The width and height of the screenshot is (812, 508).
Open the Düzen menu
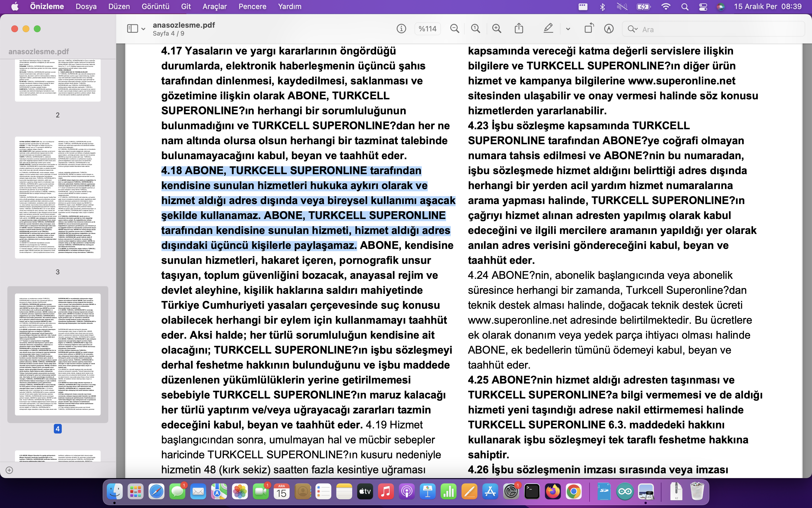119,7
